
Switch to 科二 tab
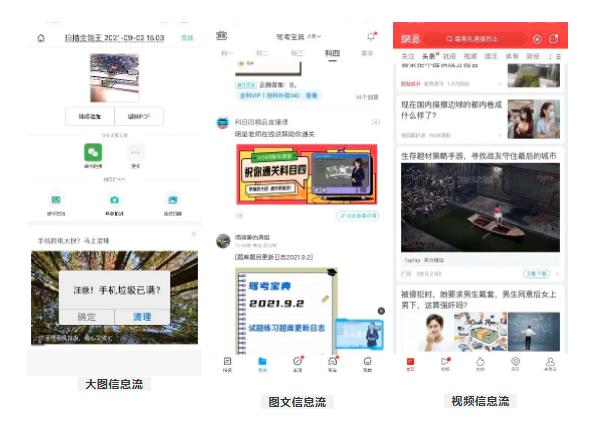click(x=262, y=53)
